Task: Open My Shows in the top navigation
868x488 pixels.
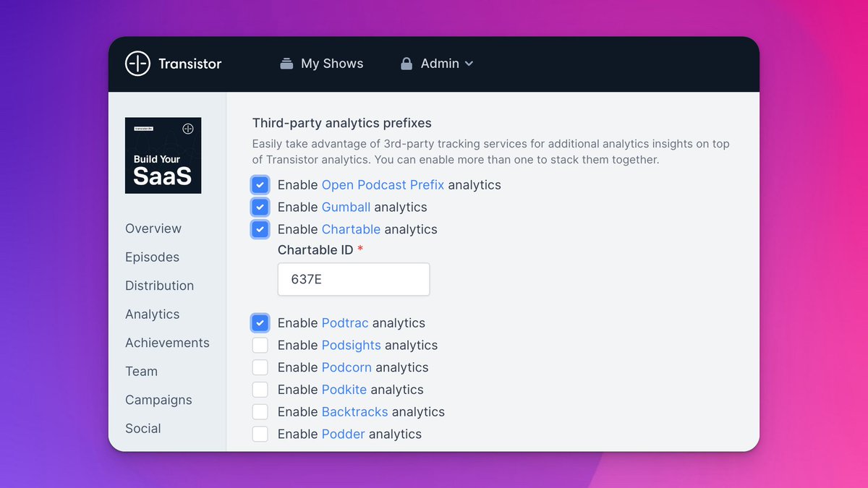Action: coord(331,64)
